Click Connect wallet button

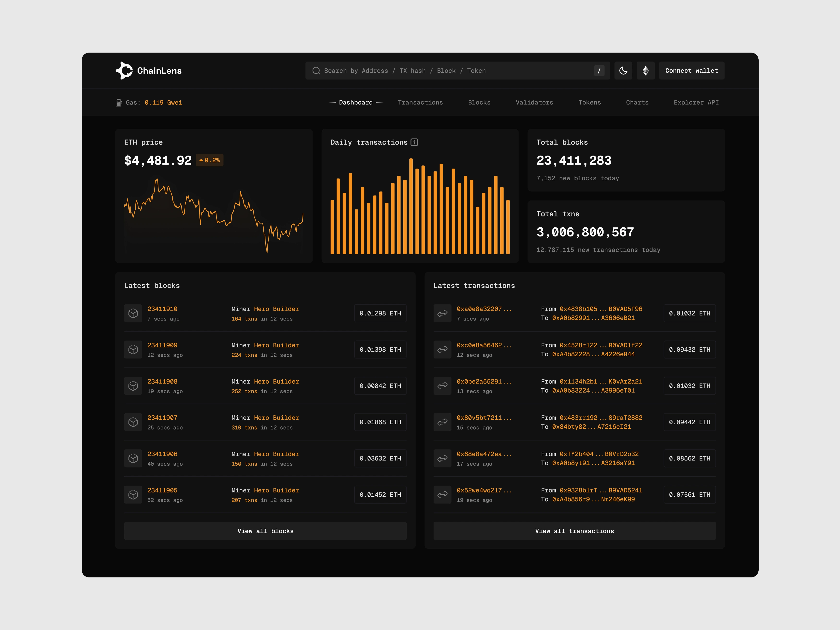691,71
